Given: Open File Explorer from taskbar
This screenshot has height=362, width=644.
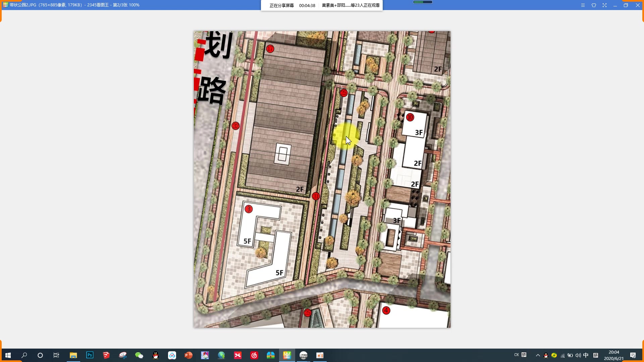Looking at the screenshot, I should click(x=73, y=355).
